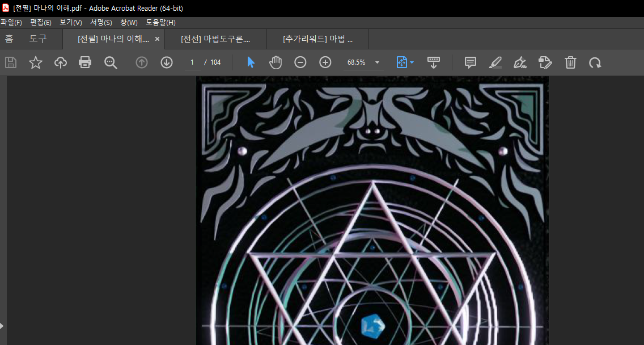Image resolution: width=644 pixels, height=345 pixels.
Task: Expand the page fit options dropdown
Action: point(412,62)
